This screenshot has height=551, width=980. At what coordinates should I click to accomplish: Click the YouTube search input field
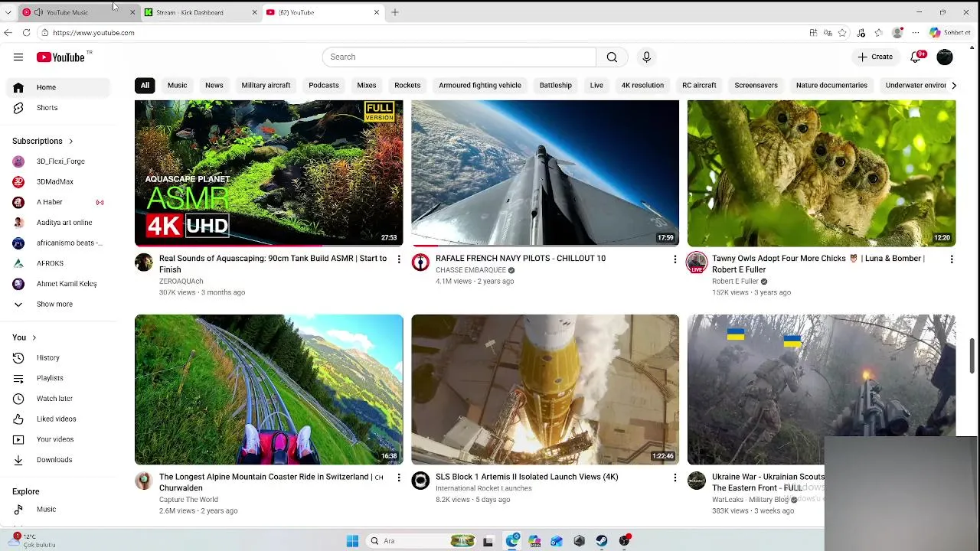(459, 57)
